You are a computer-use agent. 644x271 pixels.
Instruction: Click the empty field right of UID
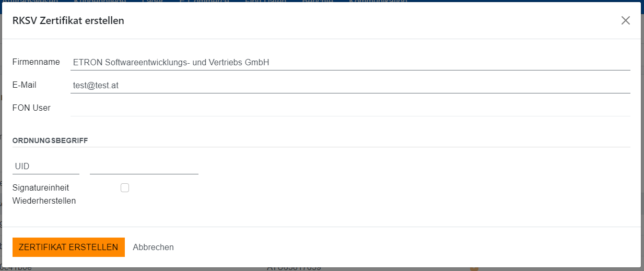point(144,166)
